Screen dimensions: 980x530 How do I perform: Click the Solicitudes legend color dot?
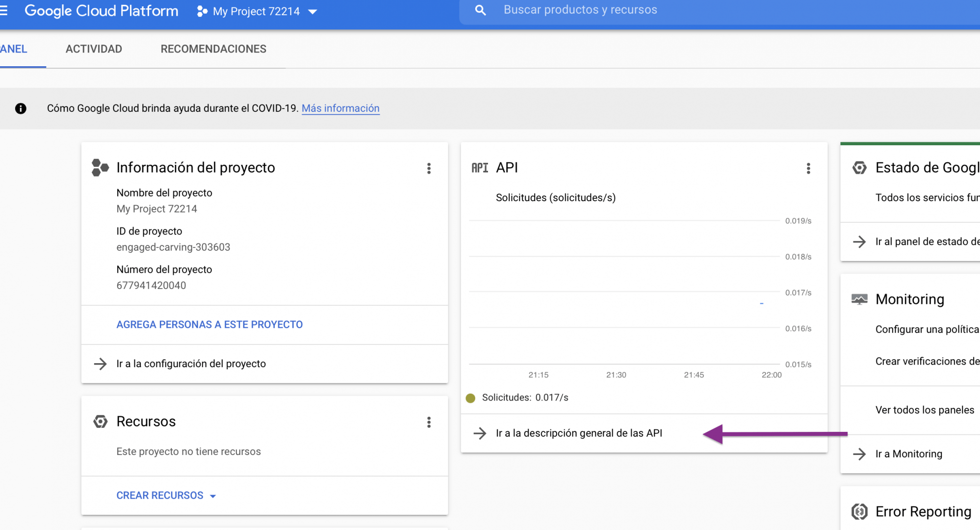(470, 398)
